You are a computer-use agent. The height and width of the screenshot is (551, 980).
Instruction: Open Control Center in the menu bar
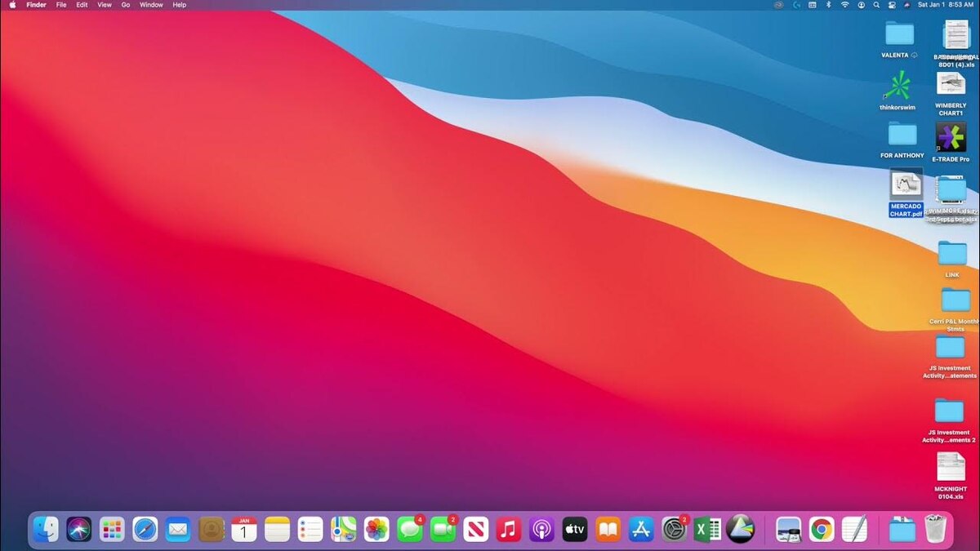[890, 5]
